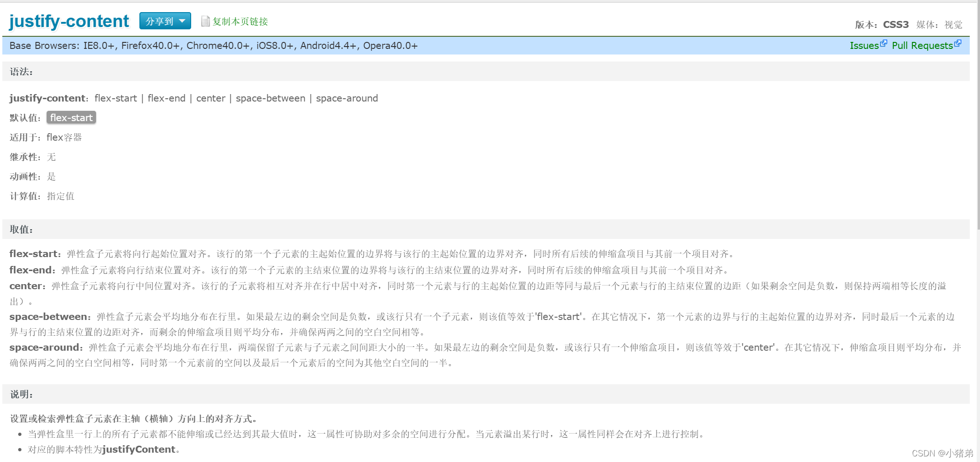Click the CSS3 version label

tap(896, 25)
